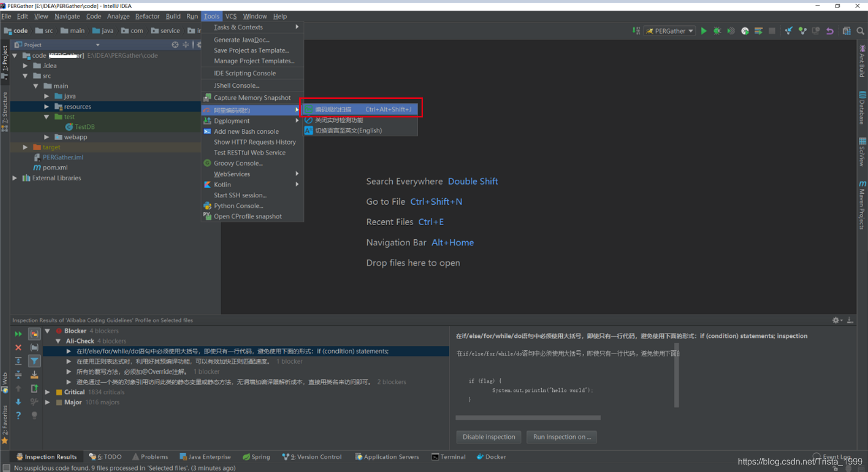Click Scroll from Source icon in Project panel
Image resolution: width=868 pixels, height=472 pixels.
click(x=175, y=45)
